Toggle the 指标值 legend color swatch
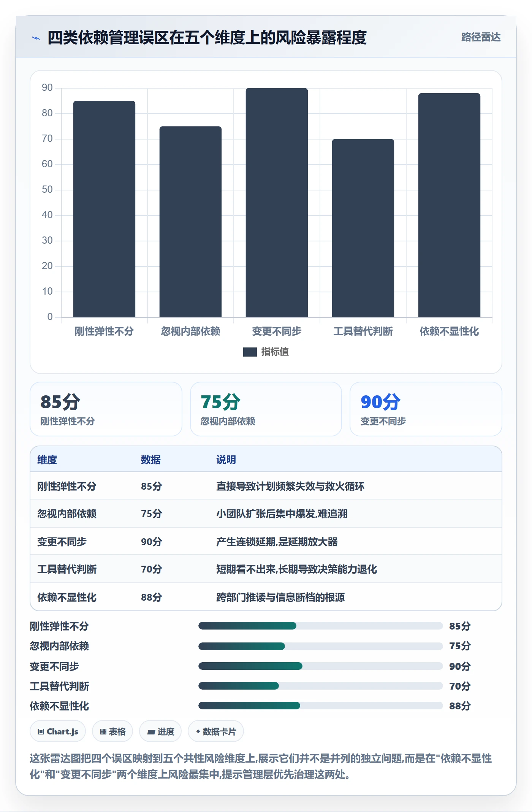532x812 pixels. tap(250, 352)
